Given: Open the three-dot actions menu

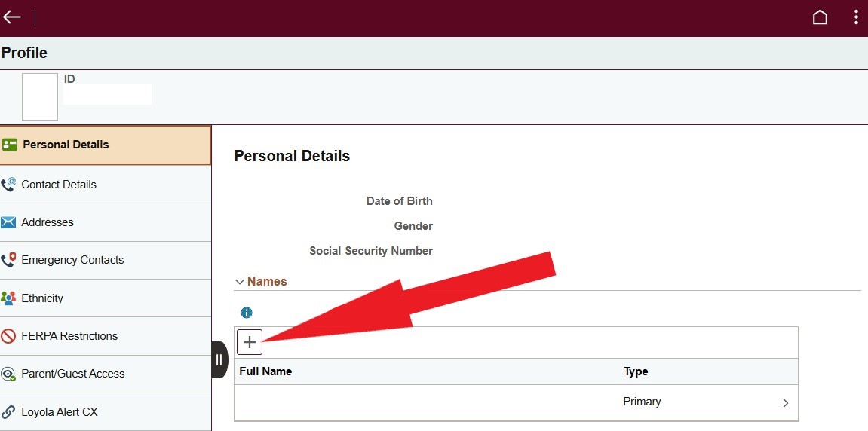Looking at the screenshot, I should click(x=856, y=17).
